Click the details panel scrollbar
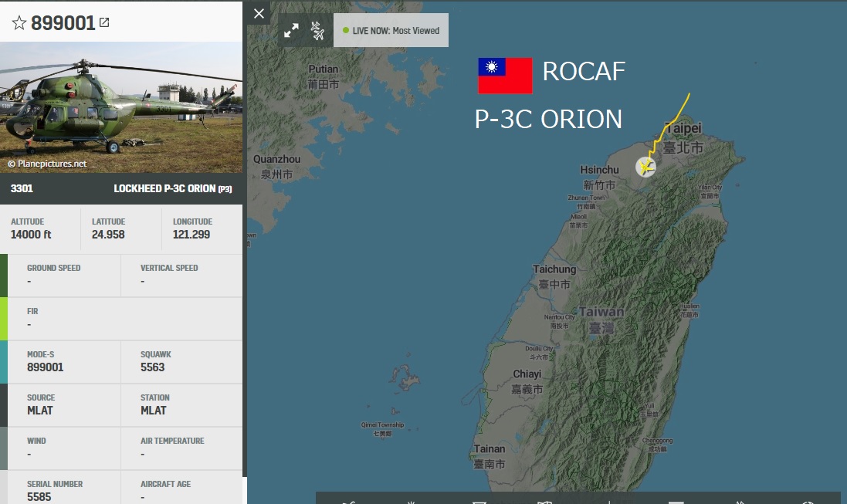Image resolution: width=847 pixels, height=504 pixels. coord(245,238)
